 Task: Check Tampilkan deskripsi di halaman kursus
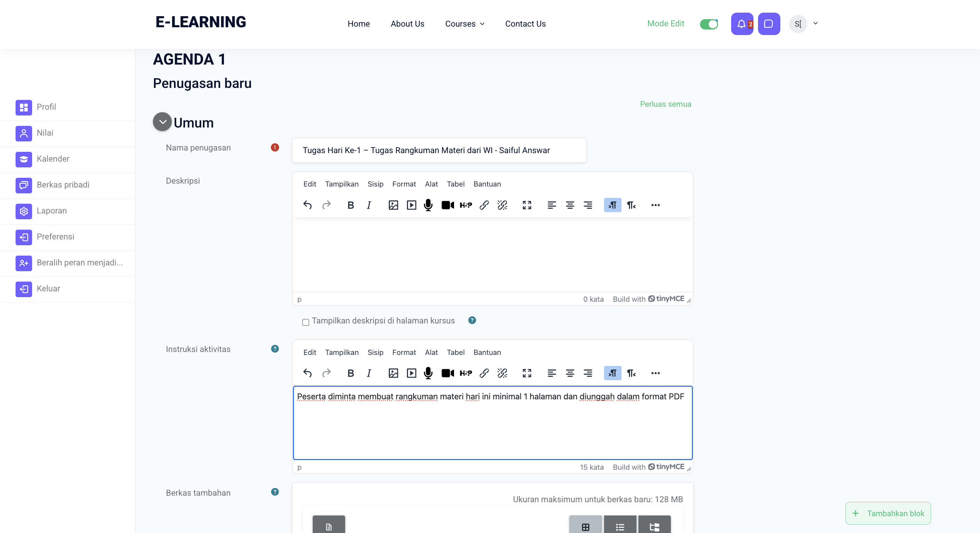pyautogui.click(x=306, y=322)
